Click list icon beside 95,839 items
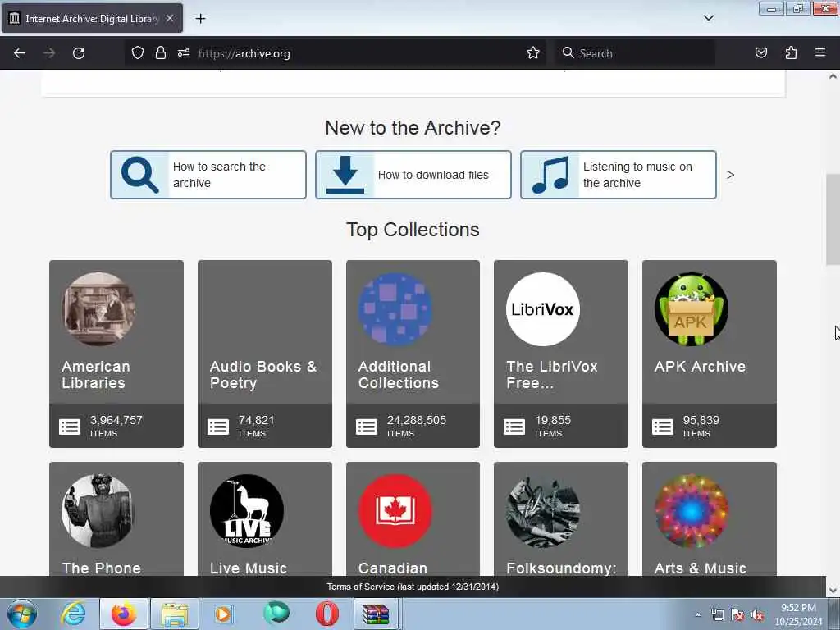840x630 pixels. [x=663, y=427]
